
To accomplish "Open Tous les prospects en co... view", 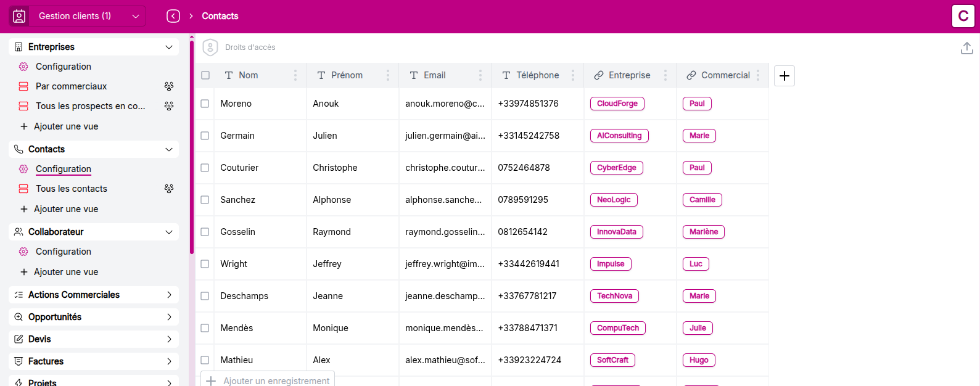I will (x=91, y=106).
